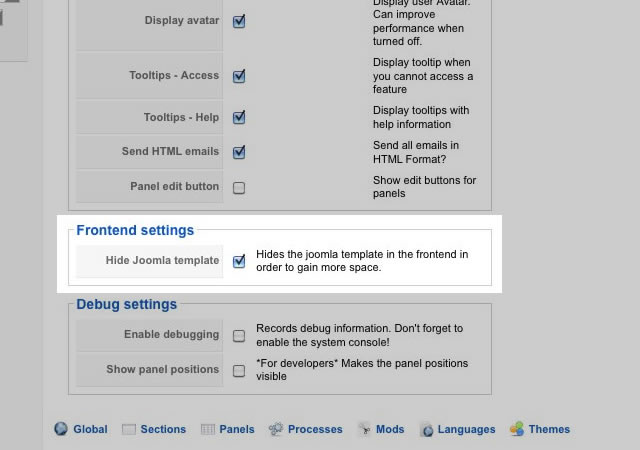Image resolution: width=640 pixels, height=450 pixels.
Task: Check the Enable debugging option
Action: click(239, 336)
